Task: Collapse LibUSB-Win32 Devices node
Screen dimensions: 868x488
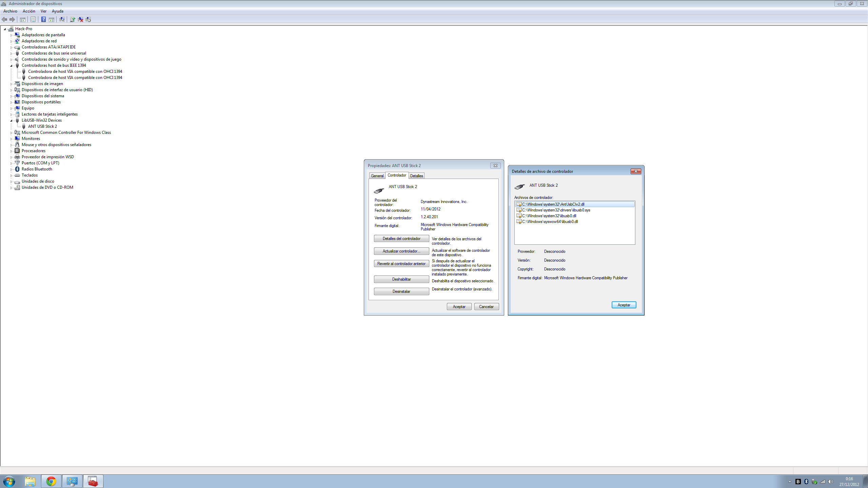Action: coord(11,120)
